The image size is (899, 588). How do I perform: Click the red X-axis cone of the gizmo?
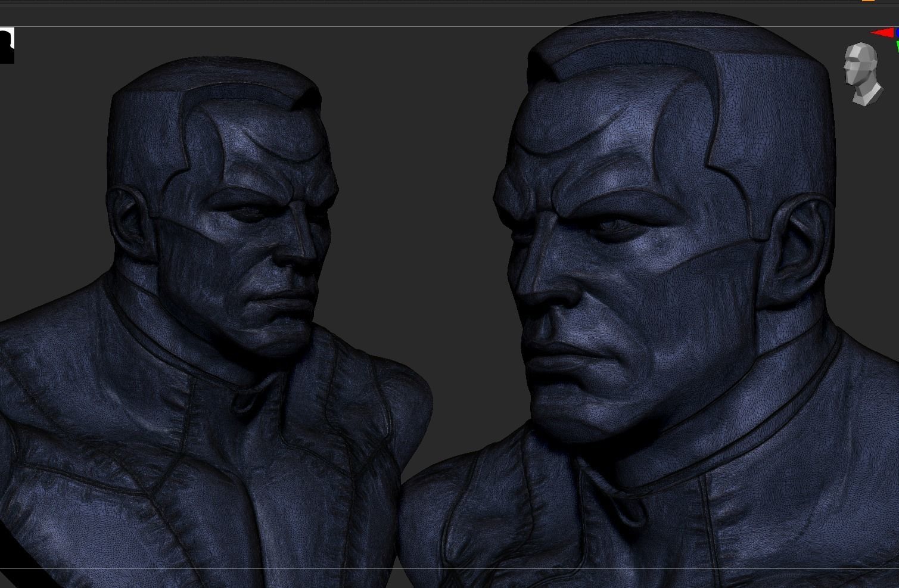[x=882, y=33]
